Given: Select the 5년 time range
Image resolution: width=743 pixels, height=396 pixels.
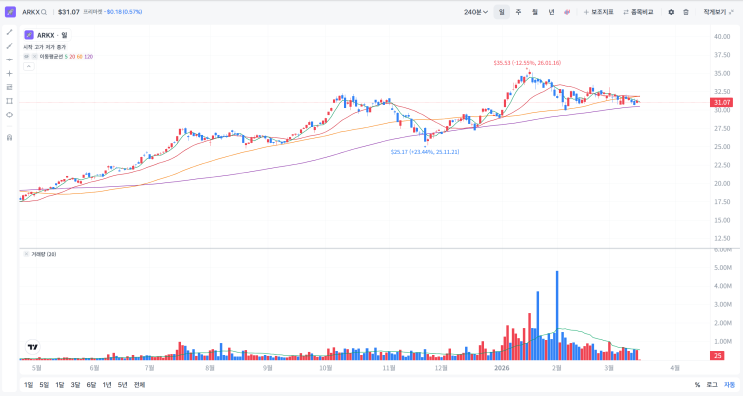Looking at the screenshot, I should [122, 385].
